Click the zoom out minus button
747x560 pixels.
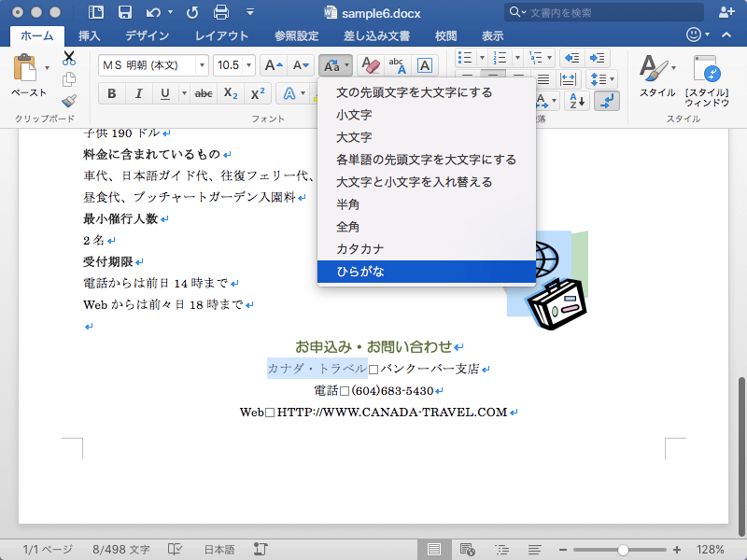[x=563, y=550]
